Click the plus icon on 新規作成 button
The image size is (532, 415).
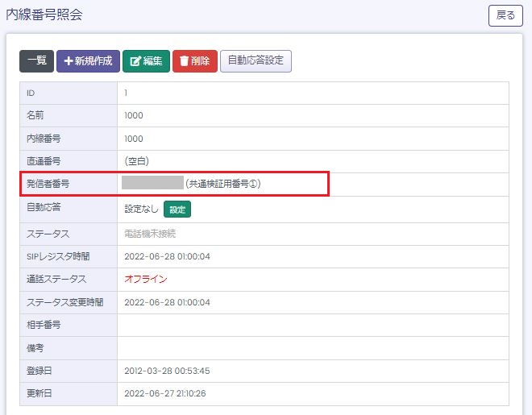coord(68,61)
